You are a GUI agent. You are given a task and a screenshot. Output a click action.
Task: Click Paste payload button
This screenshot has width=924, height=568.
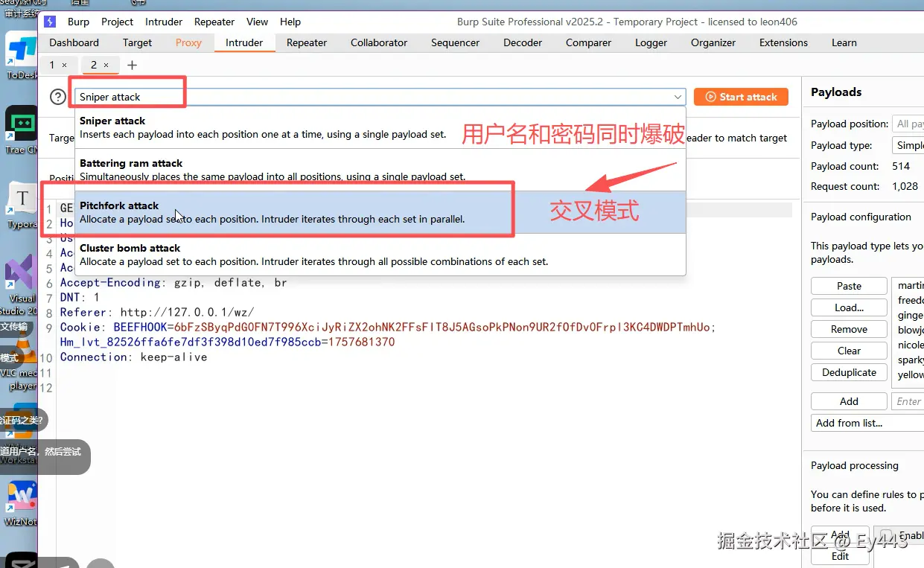849,286
